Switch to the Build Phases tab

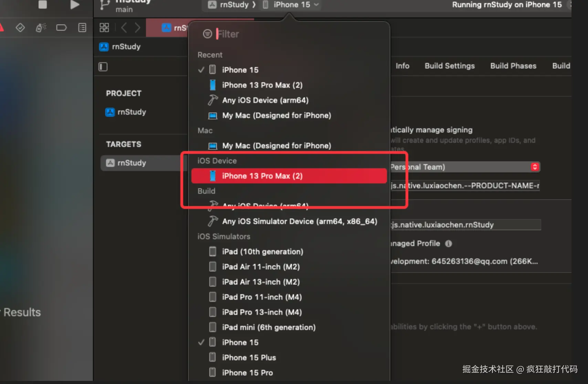[513, 66]
